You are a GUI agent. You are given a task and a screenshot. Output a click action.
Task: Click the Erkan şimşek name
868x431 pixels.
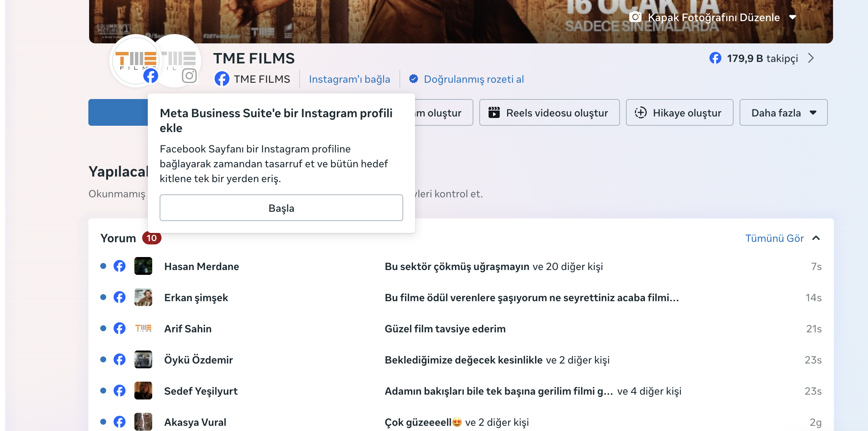196,297
